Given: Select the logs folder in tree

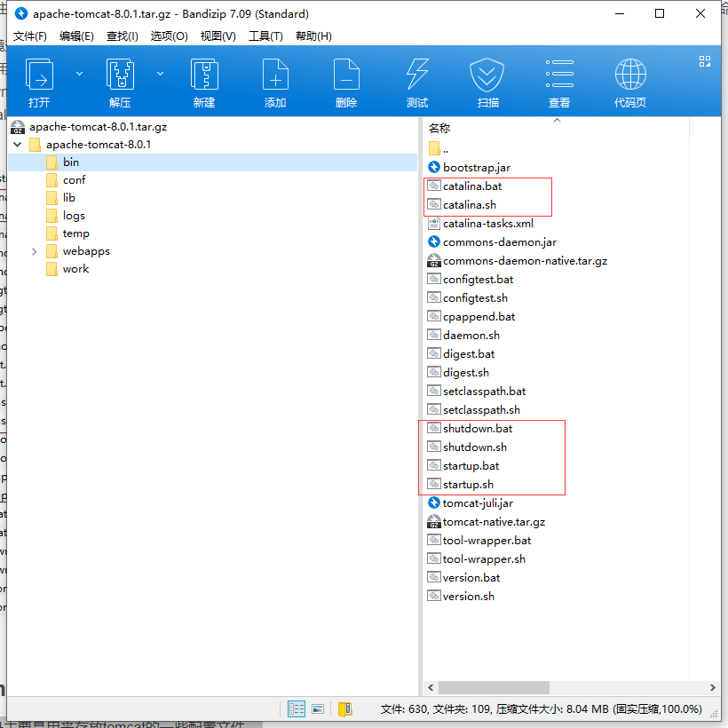Looking at the screenshot, I should pyautogui.click(x=74, y=216).
